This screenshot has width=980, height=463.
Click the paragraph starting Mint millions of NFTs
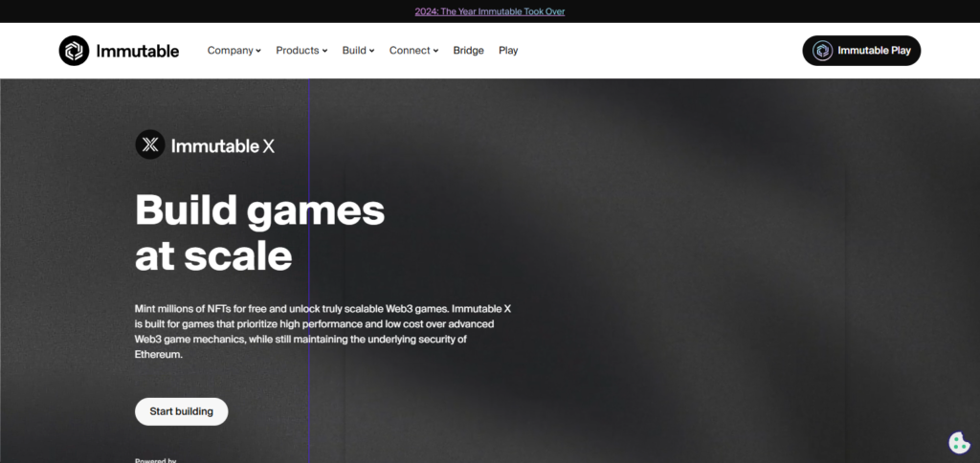click(x=323, y=331)
